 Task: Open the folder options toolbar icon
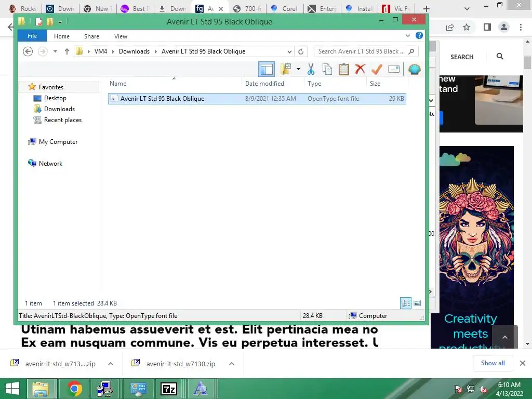286,69
